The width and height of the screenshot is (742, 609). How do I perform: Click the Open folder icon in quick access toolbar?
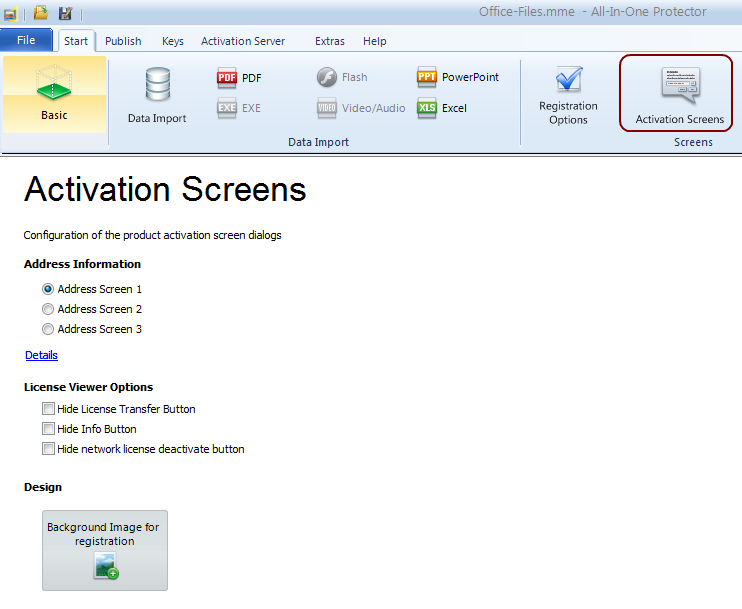point(41,12)
